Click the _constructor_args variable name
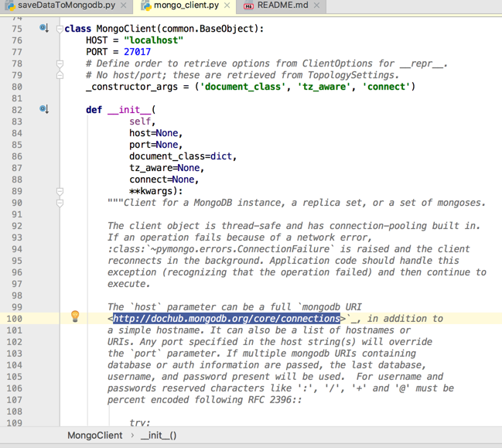 tap(131, 87)
